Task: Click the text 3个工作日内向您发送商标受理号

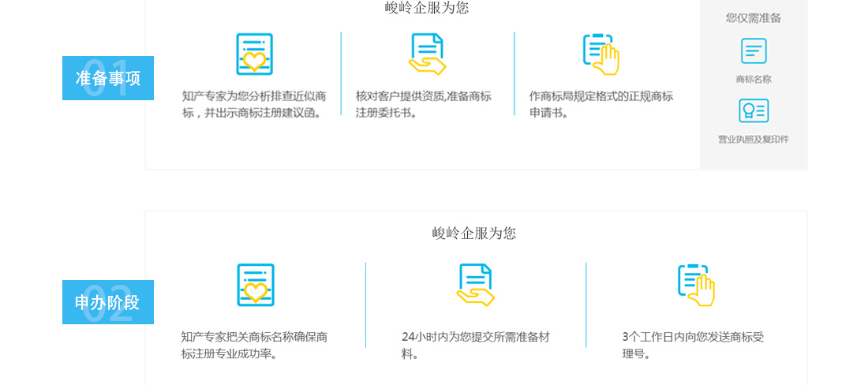Action: click(693, 346)
